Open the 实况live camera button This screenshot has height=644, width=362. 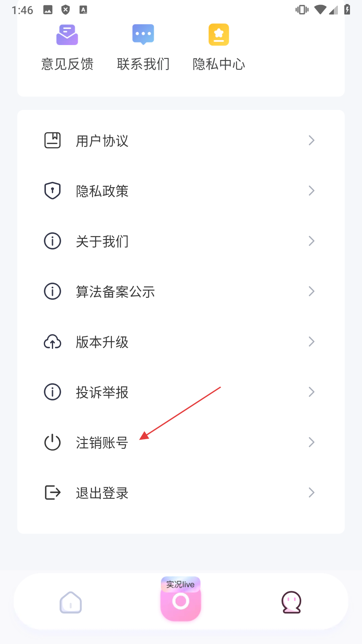(181, 600)
